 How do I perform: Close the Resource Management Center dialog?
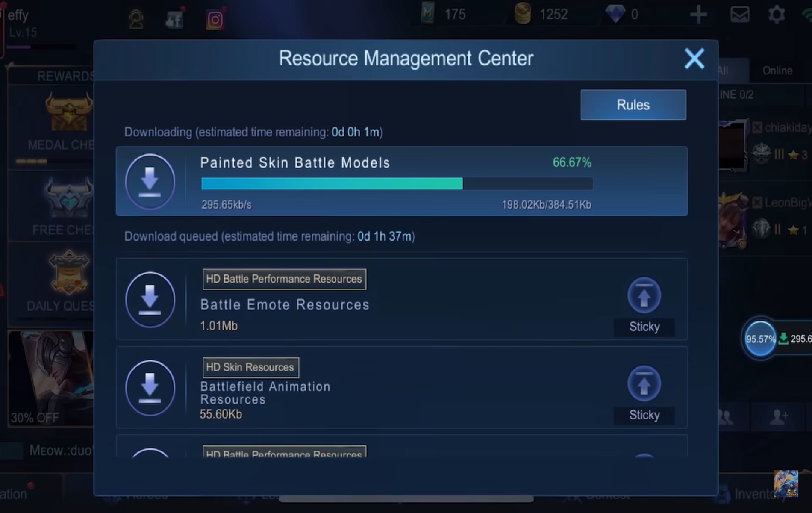tap(694, 59)
